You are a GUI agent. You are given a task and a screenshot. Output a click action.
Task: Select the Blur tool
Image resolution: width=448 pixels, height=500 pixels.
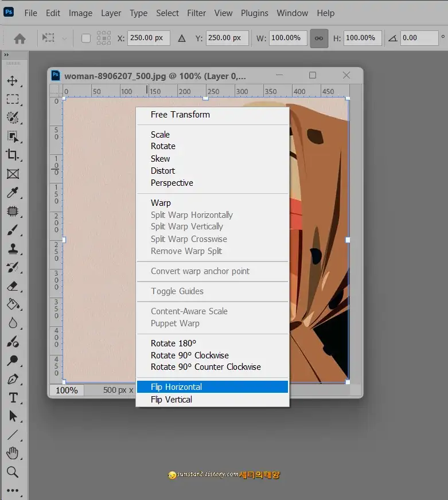pos(13,323)
